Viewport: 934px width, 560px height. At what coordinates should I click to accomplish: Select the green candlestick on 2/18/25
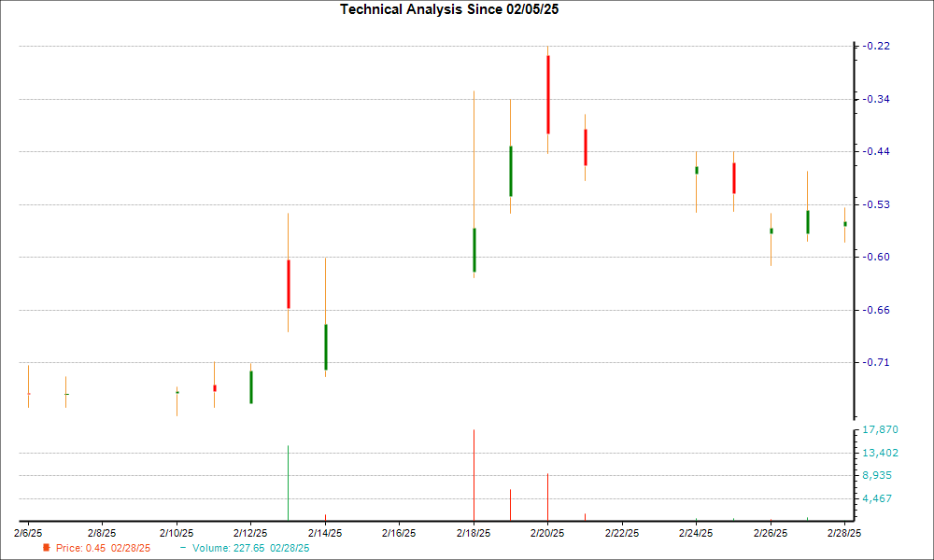point(474,250)
